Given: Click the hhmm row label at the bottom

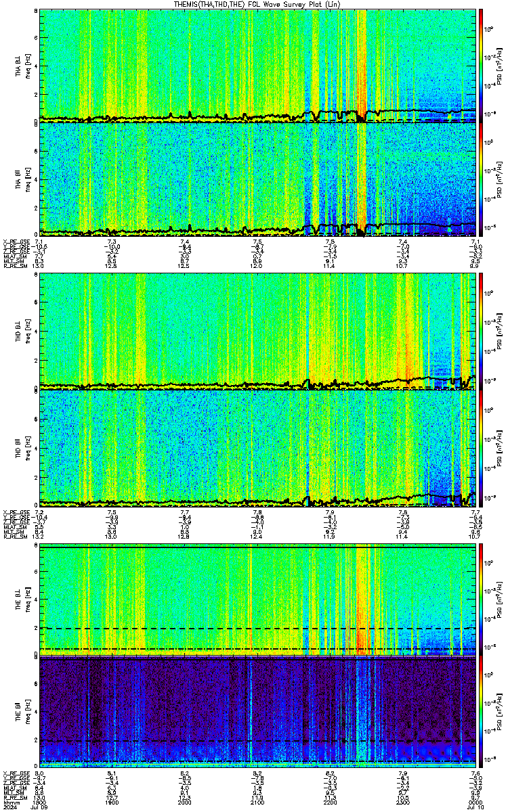Looking at the screenshot, I should (10, 804).
